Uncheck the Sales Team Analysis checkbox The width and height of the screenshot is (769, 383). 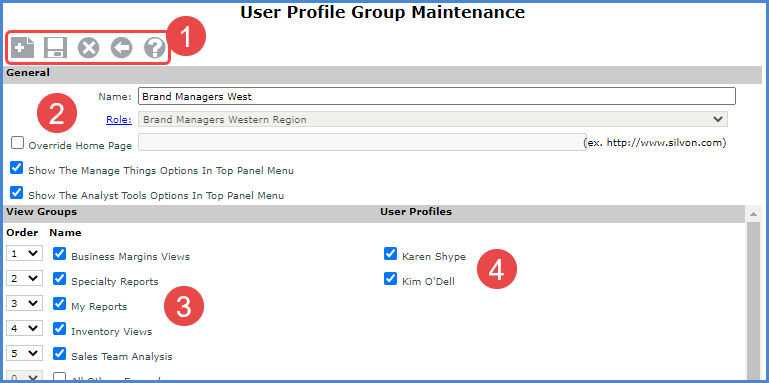(x=59, y=353)
